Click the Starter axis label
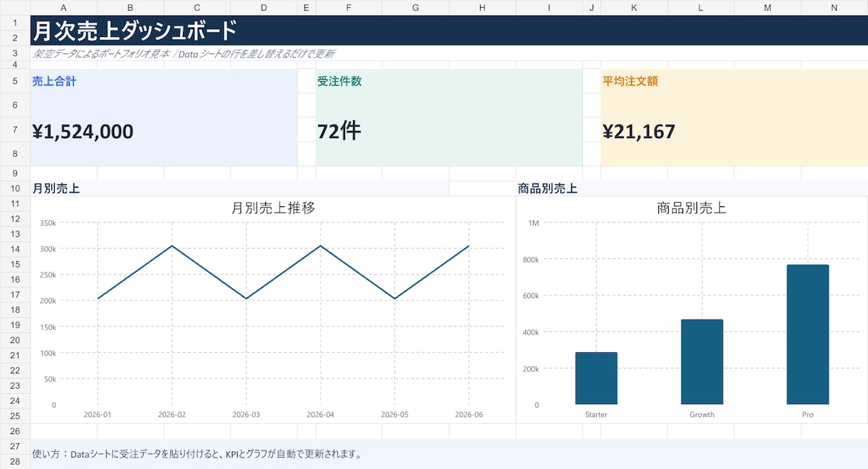The width and height of the screenshot is (868, 469). click(x=596, y=414)
